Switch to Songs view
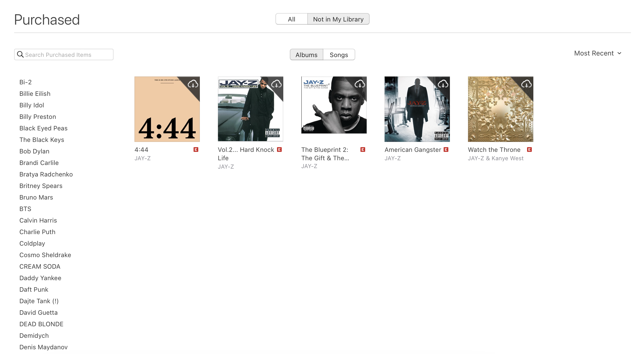Screen dimensions: 644x354 (x=339, y=54)
